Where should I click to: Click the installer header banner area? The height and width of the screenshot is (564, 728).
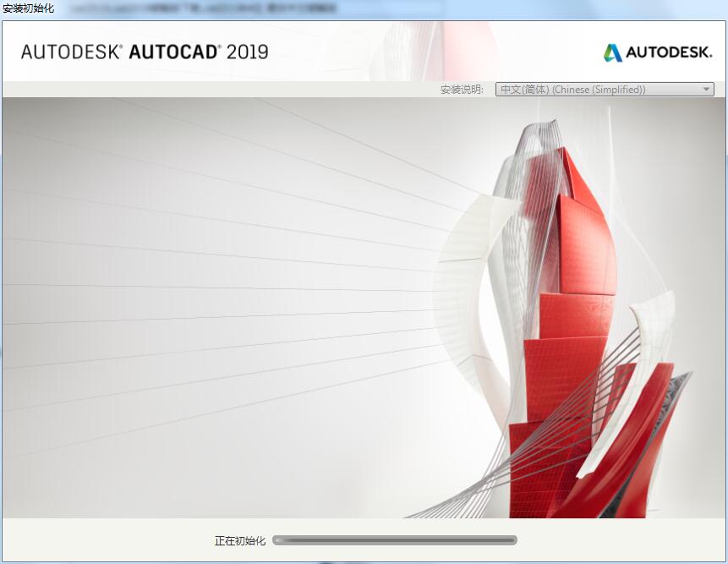pyautogui.click(x=364, y=51)
